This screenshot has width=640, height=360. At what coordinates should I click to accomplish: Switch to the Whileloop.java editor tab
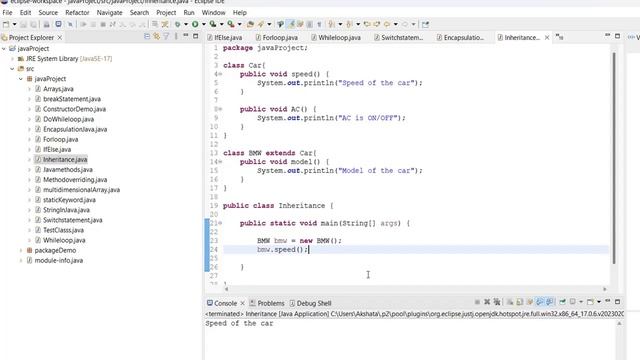pyautogui.click(x=336, y=38)
